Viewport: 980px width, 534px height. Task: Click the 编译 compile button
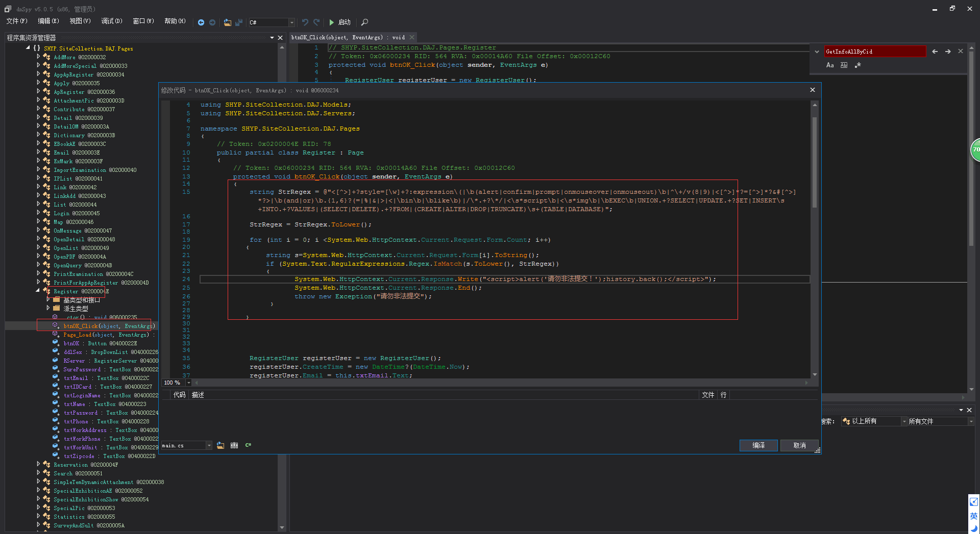click(758, 445)
